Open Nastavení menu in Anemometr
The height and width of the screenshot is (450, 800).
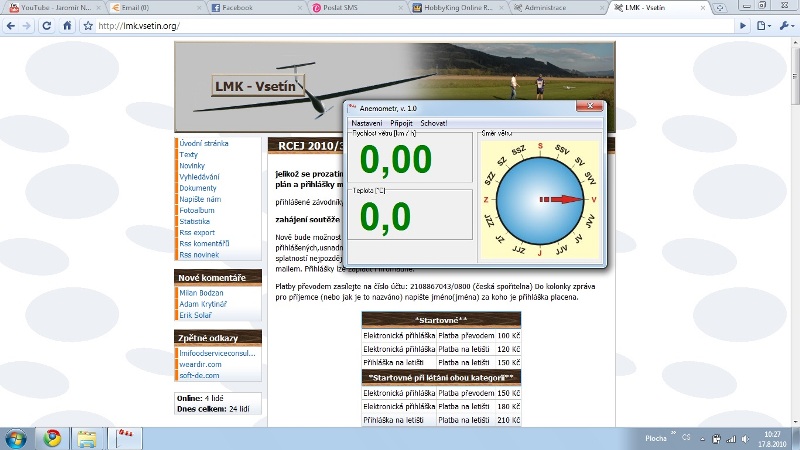pos(366,123)
